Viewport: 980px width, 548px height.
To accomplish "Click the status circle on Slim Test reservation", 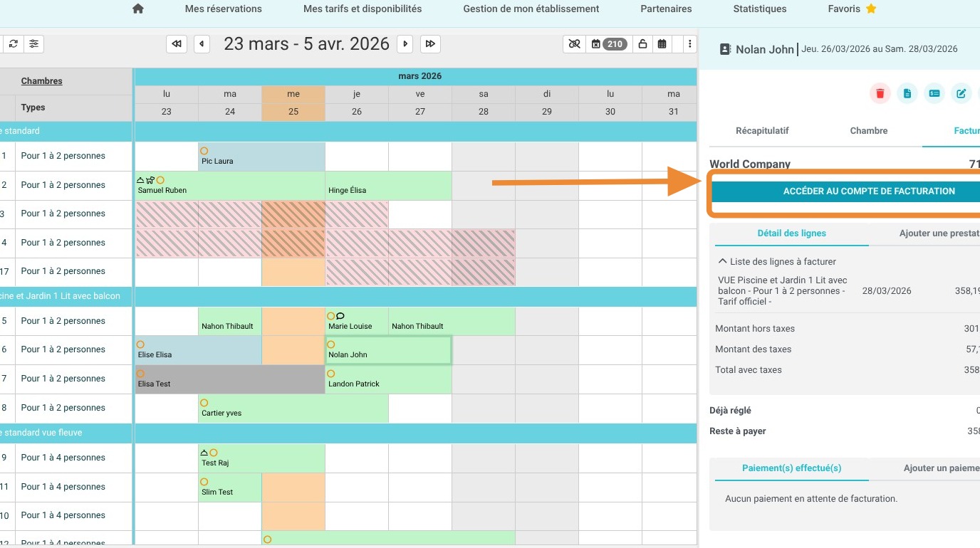I will point(204,482).
